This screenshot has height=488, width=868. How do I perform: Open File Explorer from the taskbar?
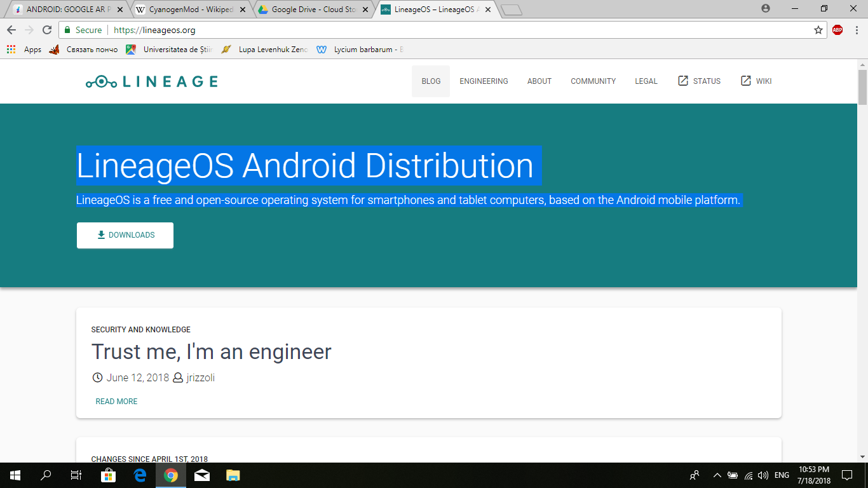point(233,475)
